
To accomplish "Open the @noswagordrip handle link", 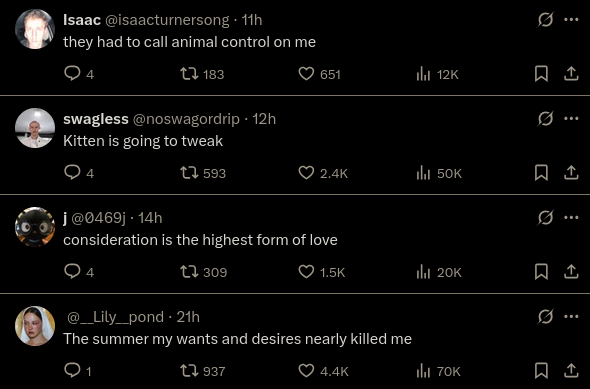I will (186, 119).
